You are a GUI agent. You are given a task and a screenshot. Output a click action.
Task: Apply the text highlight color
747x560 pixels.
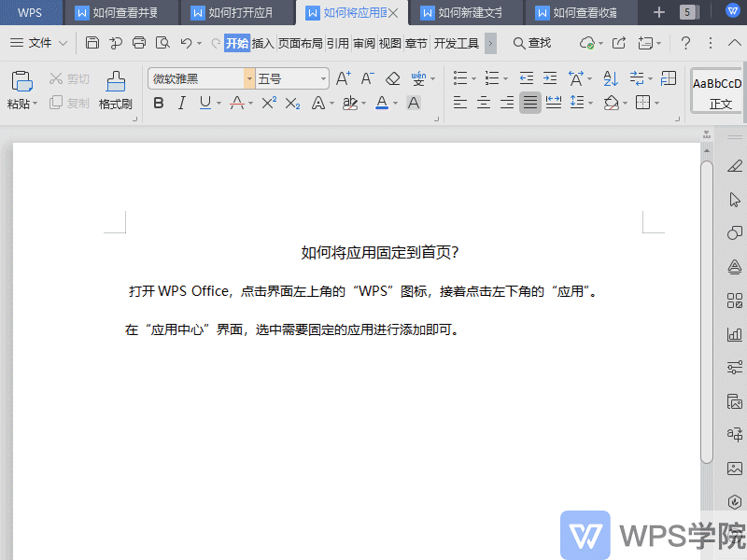pos(350,103)
